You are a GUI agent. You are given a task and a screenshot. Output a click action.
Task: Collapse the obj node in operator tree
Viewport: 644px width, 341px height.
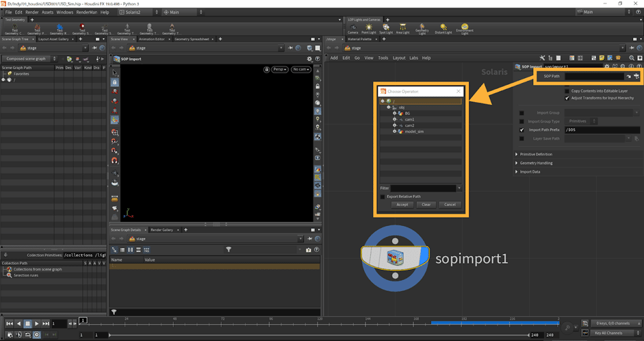(x=389, y=108)
